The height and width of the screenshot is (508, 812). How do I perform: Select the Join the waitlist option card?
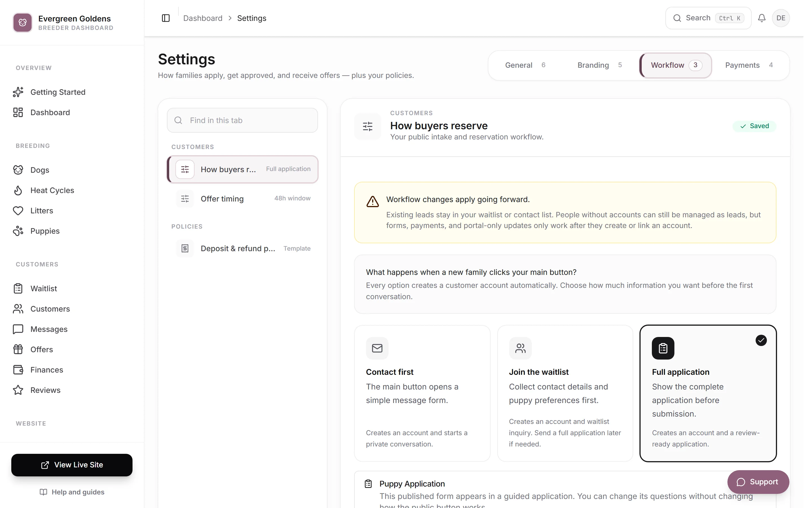(x=565, y=393)
